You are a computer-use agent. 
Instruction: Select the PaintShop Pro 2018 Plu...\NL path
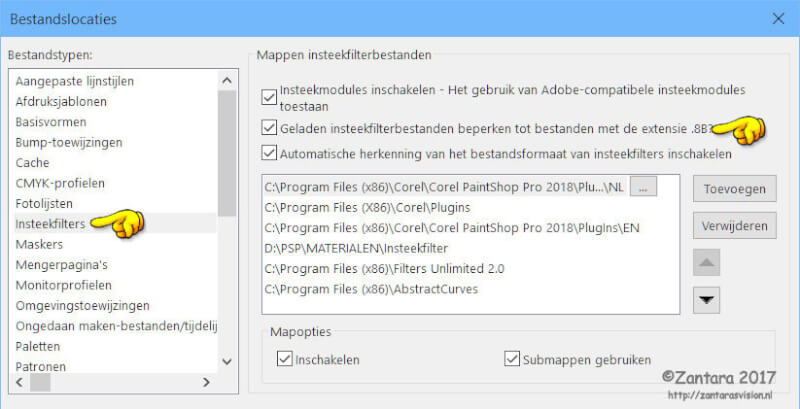pos(444,187)
